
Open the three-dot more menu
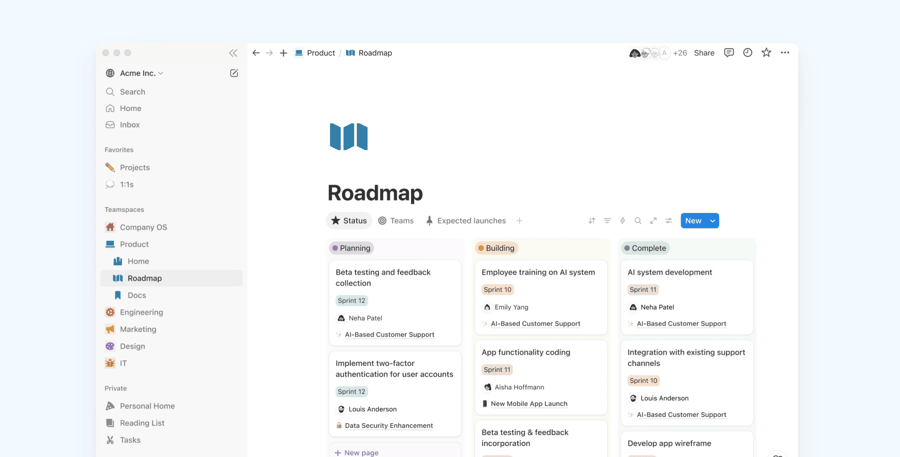point(785,53)
